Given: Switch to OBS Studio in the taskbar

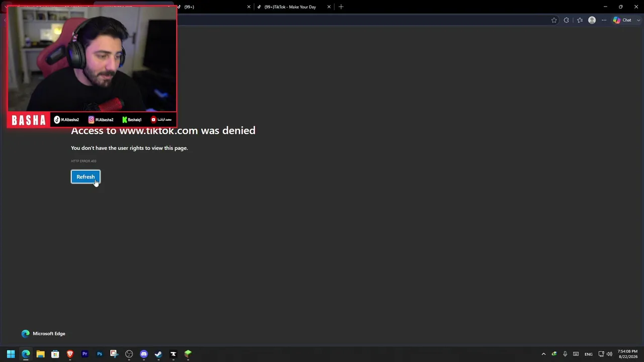Looking at the screenshot, I should click(129, 354).
